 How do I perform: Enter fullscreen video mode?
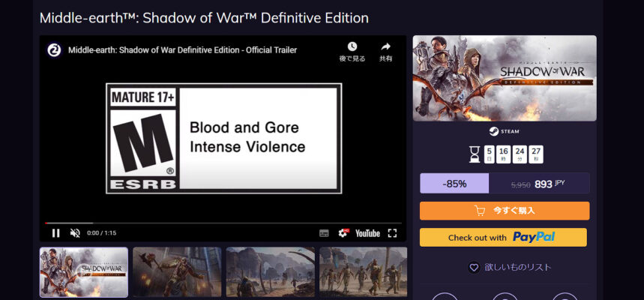pos(392,233)
